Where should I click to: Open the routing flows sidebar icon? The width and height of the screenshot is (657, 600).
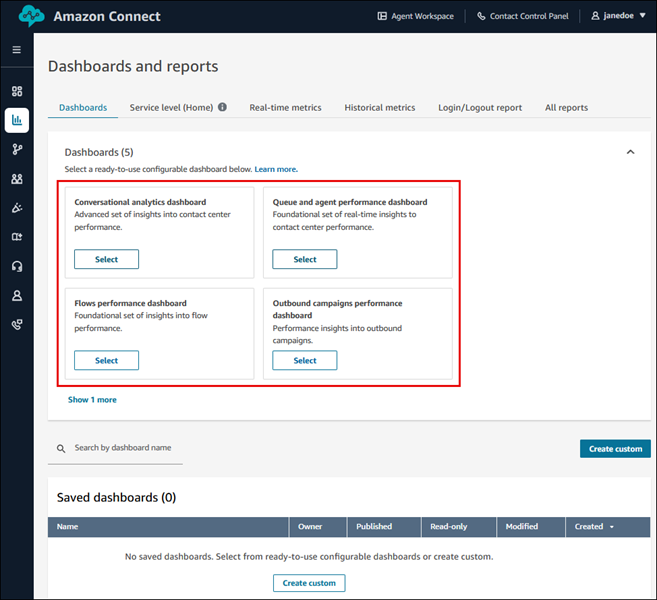coord(16,149)
